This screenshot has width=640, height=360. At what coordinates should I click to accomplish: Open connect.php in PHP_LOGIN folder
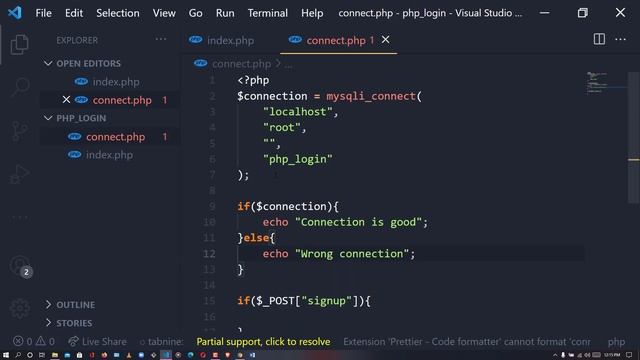(116, 137)
